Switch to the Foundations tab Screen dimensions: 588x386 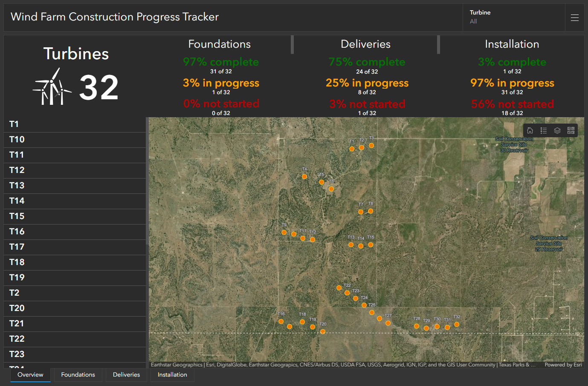78,375
